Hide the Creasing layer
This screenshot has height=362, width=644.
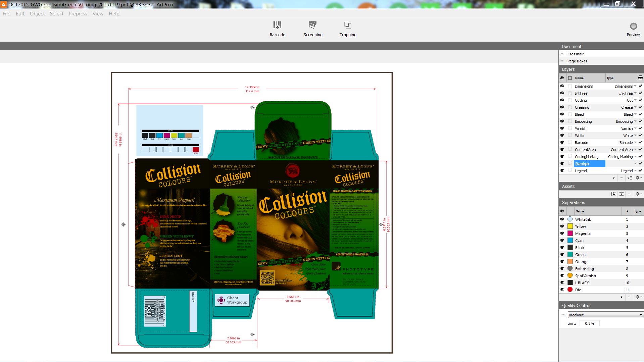tap(562, 107)
